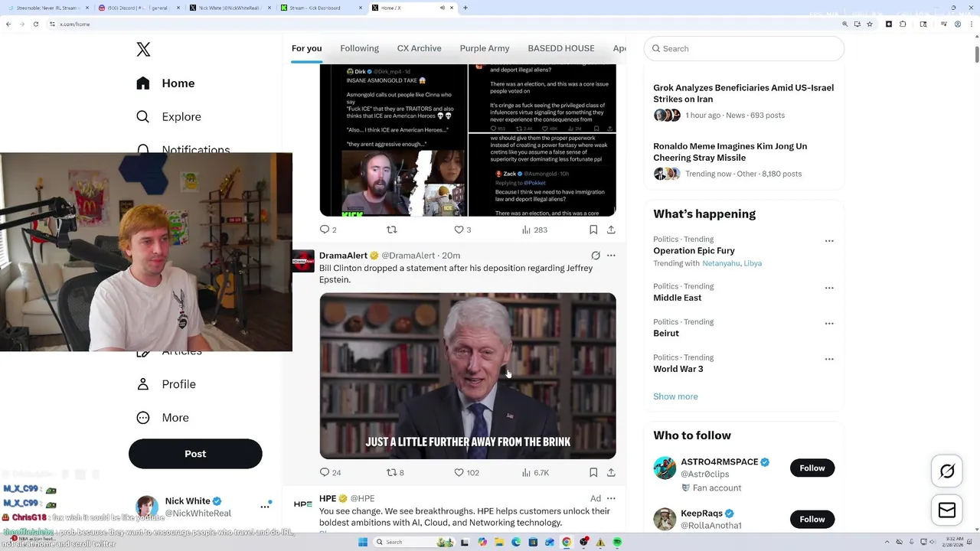Open options for Operation Epic Fury trend
The width and height of the screenshot is (980, 551).
(x=829, y=241)
